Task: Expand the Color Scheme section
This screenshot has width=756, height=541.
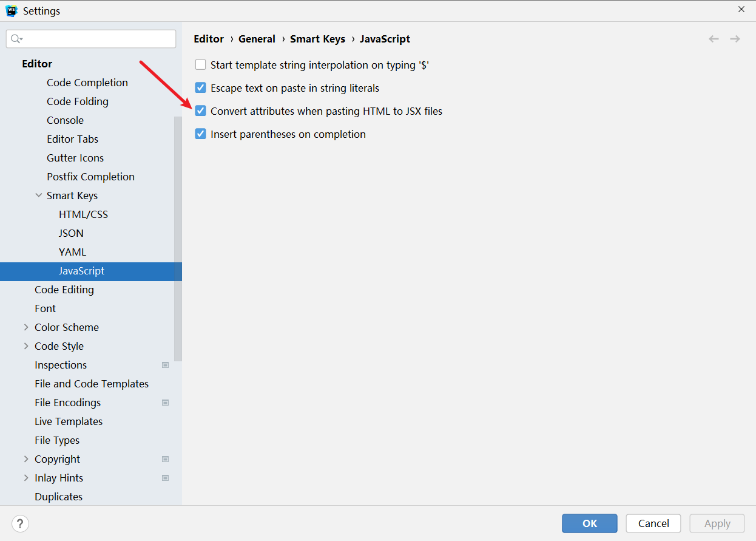Action: pyautogui.click(x=25, y=327)
